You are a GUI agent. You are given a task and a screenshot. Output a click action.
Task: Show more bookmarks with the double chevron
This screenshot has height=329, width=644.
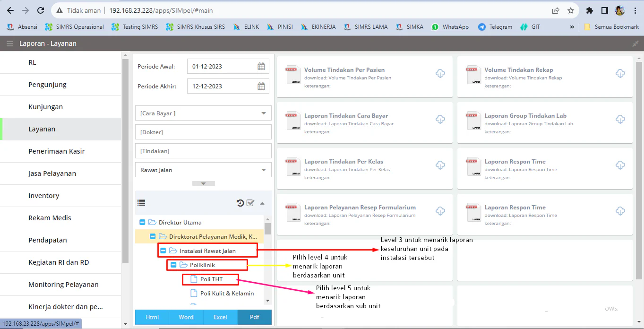click(x=572, y=27)
